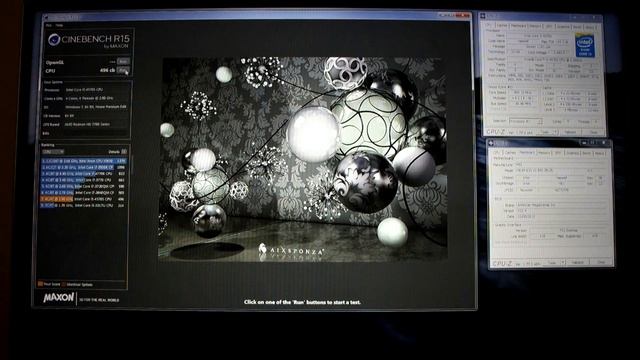Screen dimensions: 640x360
Task: Click the MAXON logo at bottom left
Action: (59, 298)
